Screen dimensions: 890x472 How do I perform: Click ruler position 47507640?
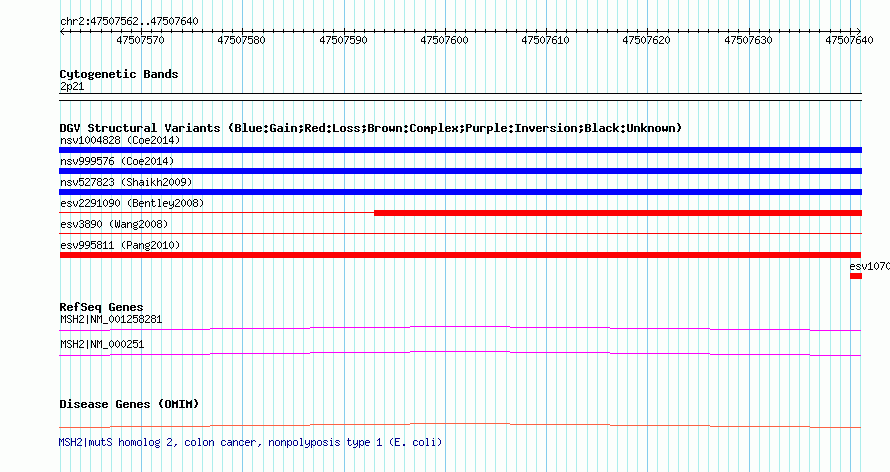849,40
